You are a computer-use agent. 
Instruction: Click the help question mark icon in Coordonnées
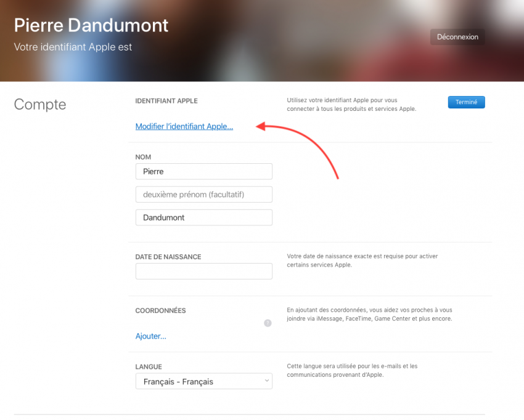click(x=268, y=323)
